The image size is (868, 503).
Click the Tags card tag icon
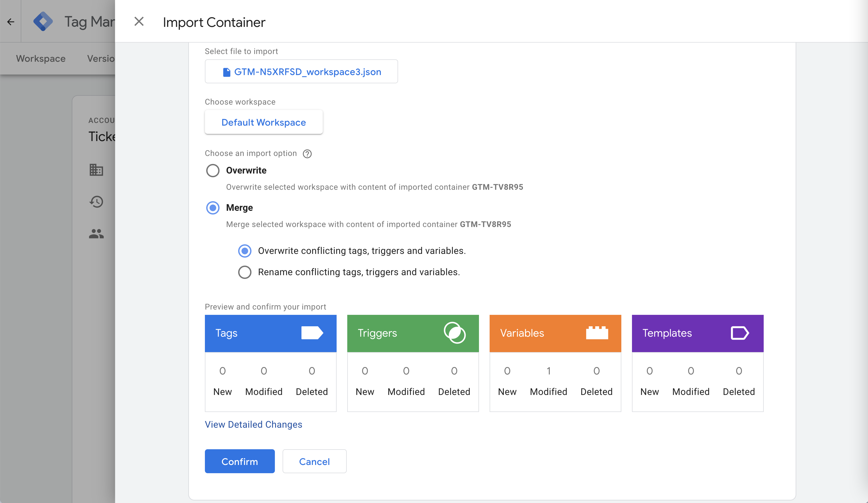(312, 333)
